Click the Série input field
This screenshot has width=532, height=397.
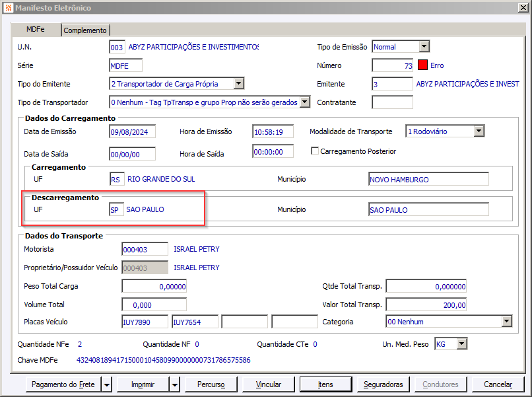tap(125, 65)
